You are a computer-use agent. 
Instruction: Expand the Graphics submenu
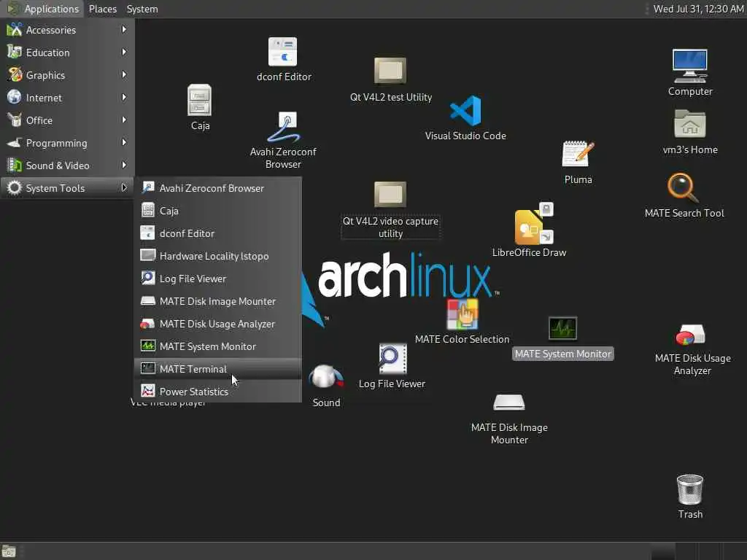tap(67, 75)
